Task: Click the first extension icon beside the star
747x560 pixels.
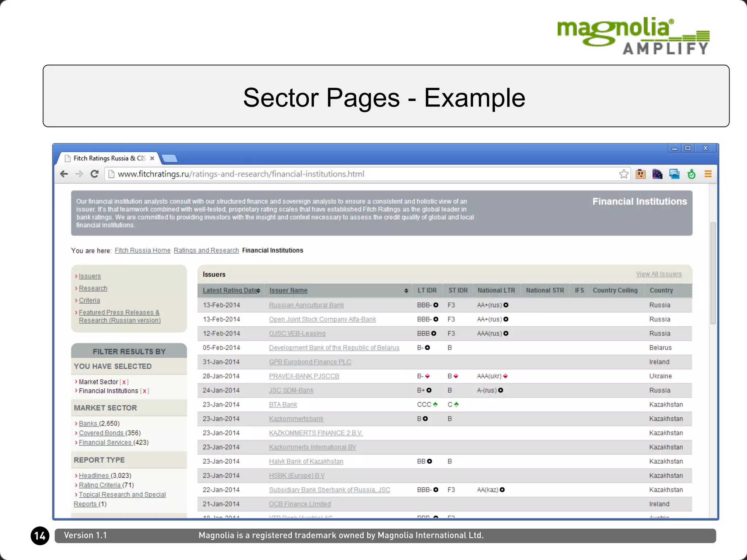Action: tap(640, 174)
